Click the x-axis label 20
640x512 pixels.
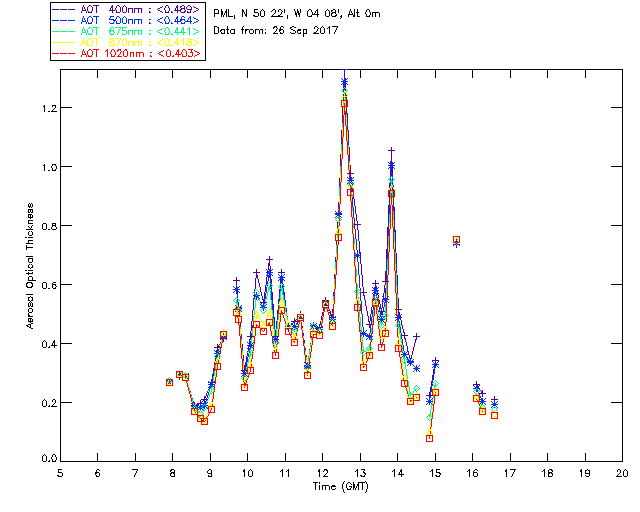(x=622, y=473)
